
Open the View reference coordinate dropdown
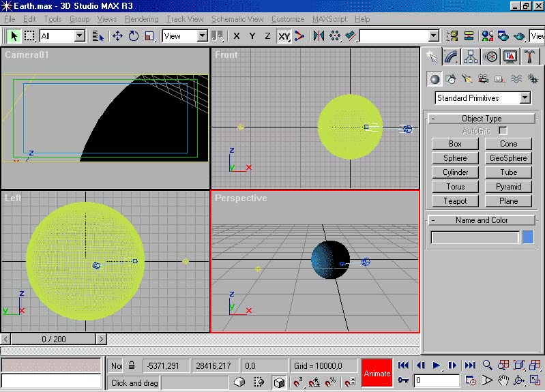click(x=203, y=36)
